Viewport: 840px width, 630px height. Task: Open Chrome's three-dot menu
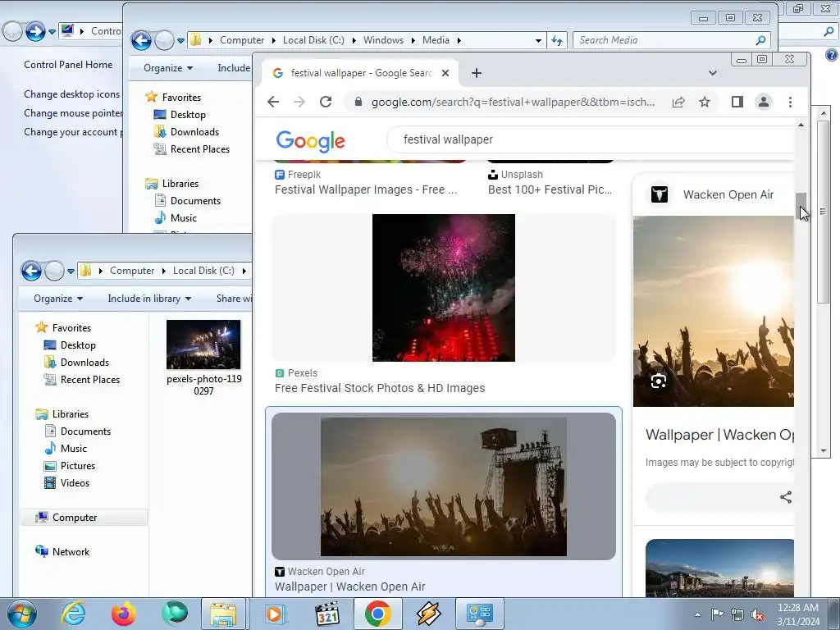click(x=790, y=102)
